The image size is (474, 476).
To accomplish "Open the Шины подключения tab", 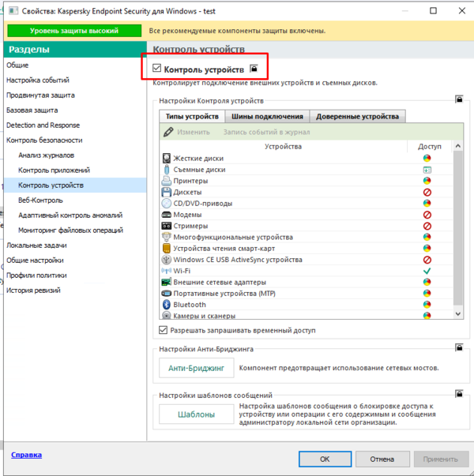I will click(267, 117).
